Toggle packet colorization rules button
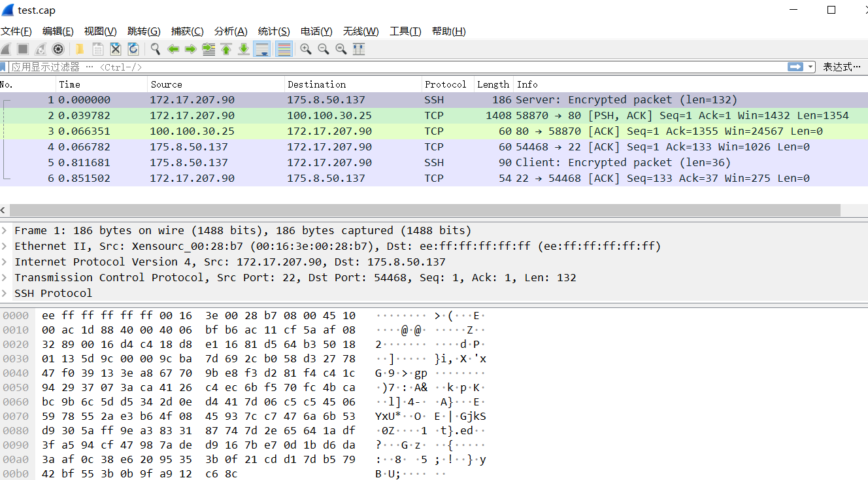Image resolution: width=868 pixels, height=480 pixels. tap(284, 49)
